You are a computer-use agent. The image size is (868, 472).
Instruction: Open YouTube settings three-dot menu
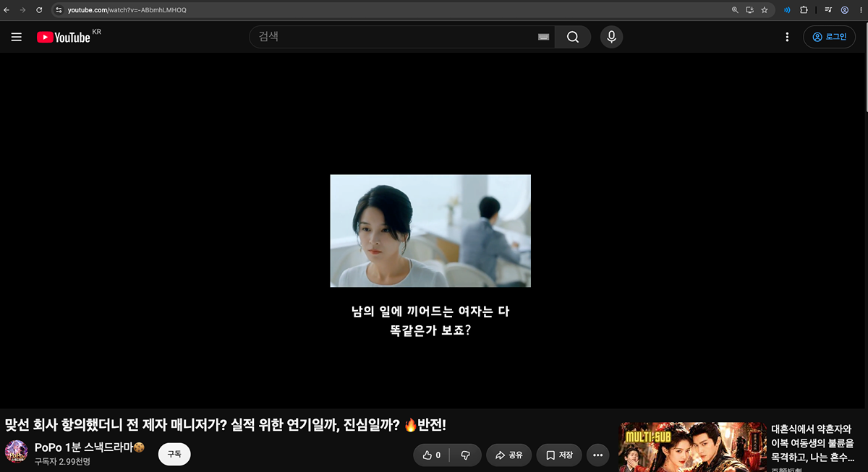click(787, 37)
